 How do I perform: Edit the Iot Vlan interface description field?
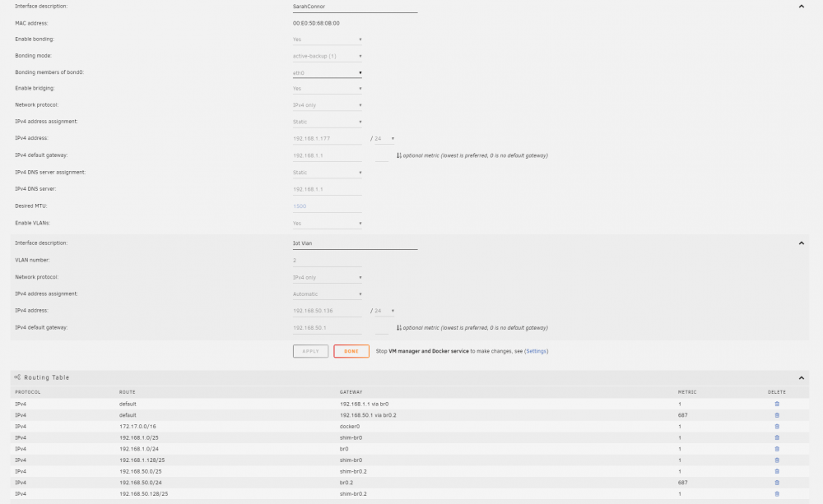pyautogui.click(x=355, y=243)
